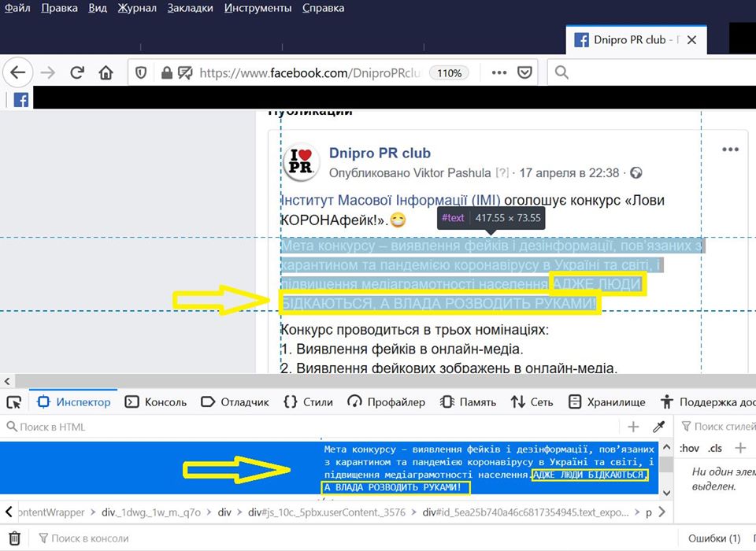Open the Закладки menu
756x551 pixels.
pos(190,8)
